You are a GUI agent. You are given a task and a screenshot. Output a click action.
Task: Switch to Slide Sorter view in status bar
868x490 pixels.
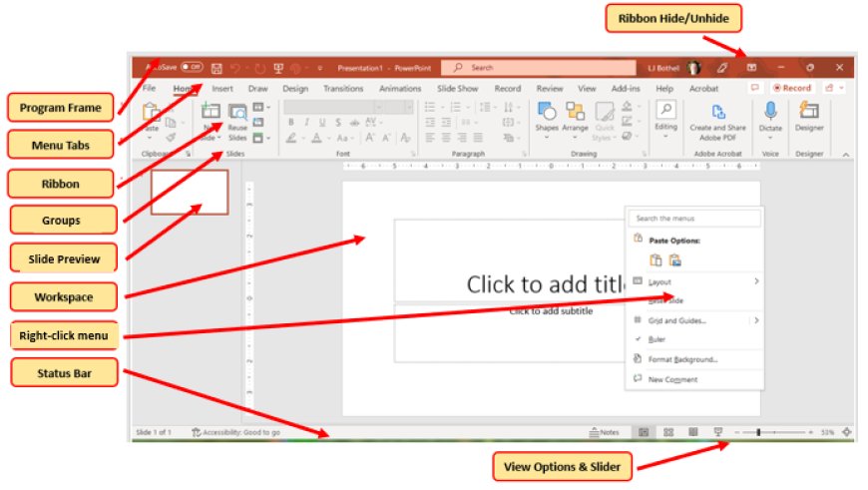point(667,432)
